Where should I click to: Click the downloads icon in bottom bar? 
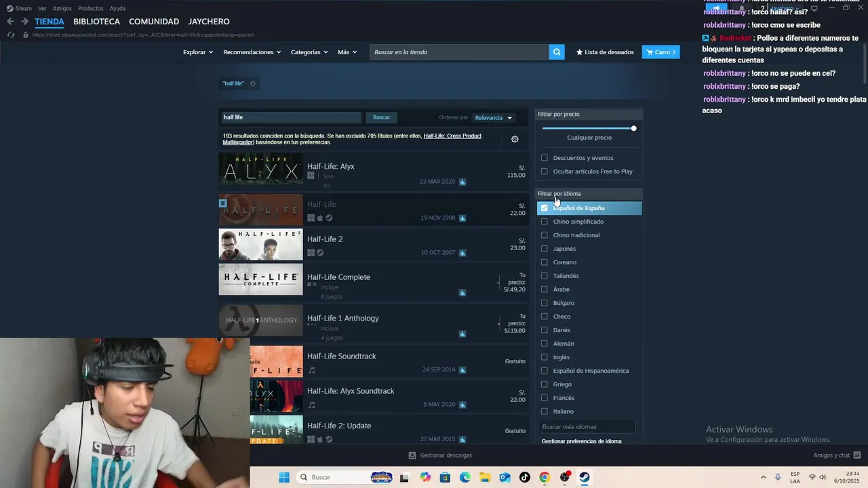[x=412, y=455]
